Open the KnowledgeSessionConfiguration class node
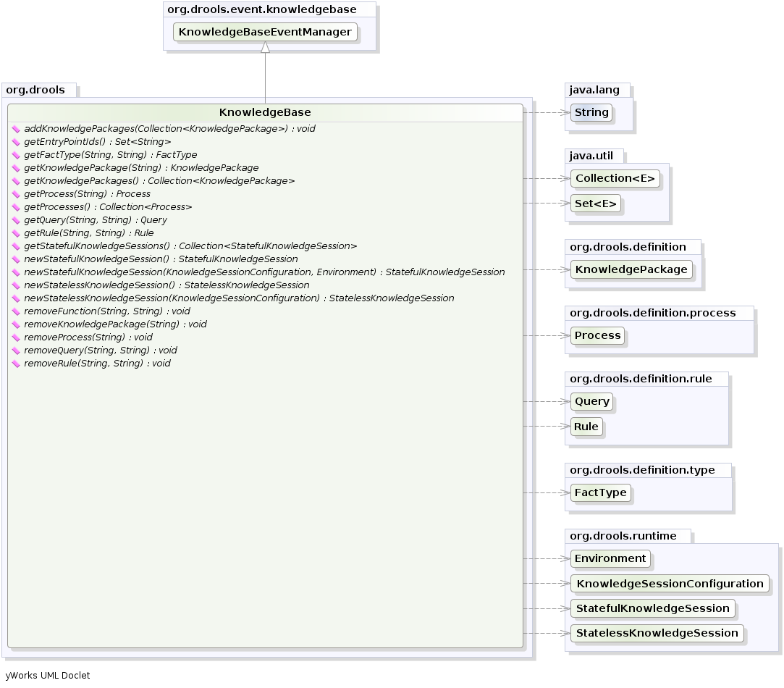The height and width of the screenshot is (688, 784). click(x=669, y=584)
